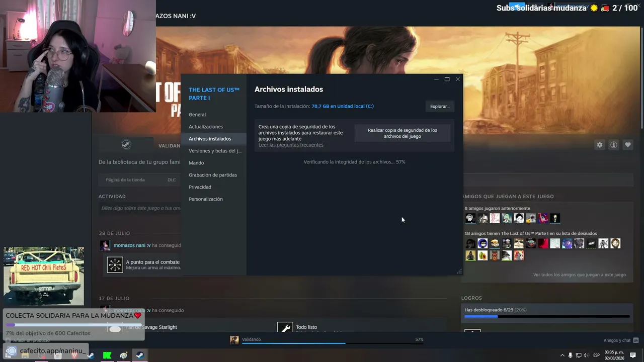This screenshot has width=644, height=362.
Task: Click the dialog resize grip corner
Action: click(459, 271)
